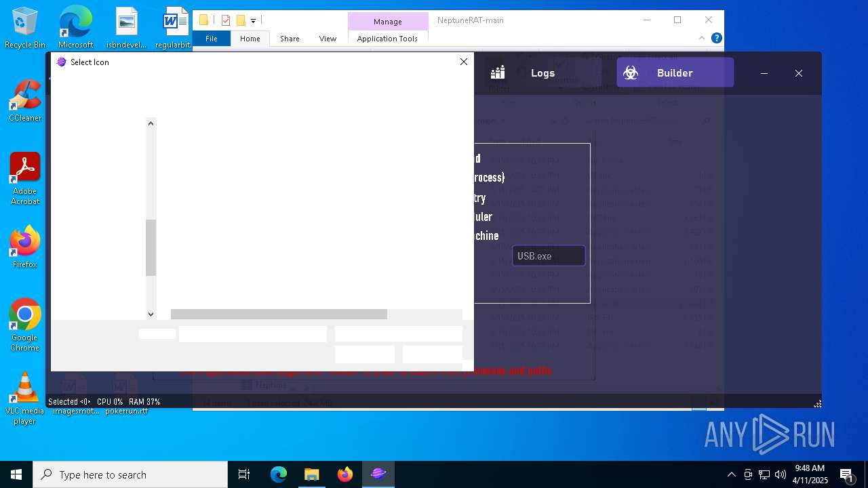
Task: Click the Manage contextual tab in Explorer
Action: point(388,22)
